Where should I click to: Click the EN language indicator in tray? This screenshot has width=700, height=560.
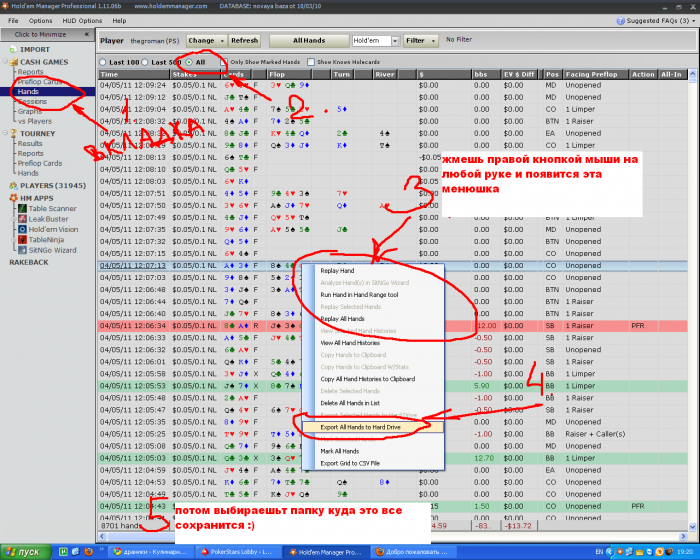(x=600, y=552)
